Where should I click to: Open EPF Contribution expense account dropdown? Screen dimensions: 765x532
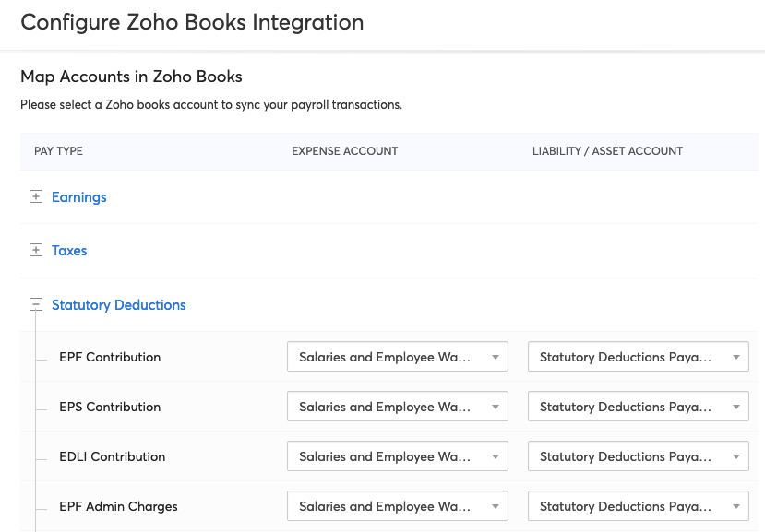pos(398,357)
